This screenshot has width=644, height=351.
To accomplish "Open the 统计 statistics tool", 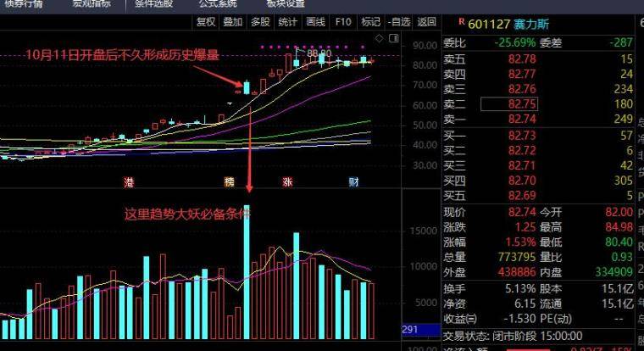I will pyautogui.click(x=287, y=22).
